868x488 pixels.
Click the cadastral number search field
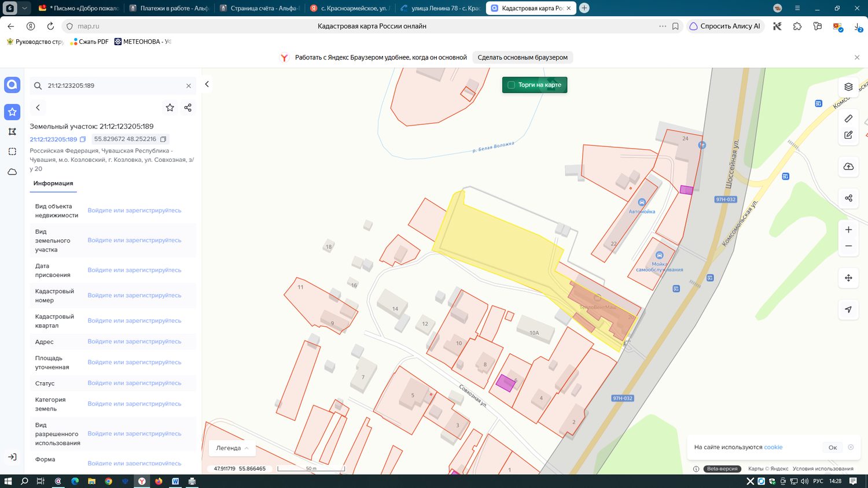pos(113,86)
